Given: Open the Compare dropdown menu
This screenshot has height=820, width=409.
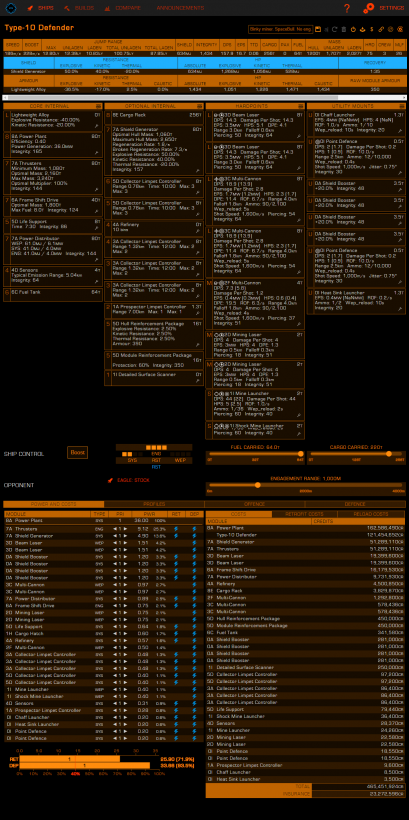Looking at the screenshot, I should 123,8.
